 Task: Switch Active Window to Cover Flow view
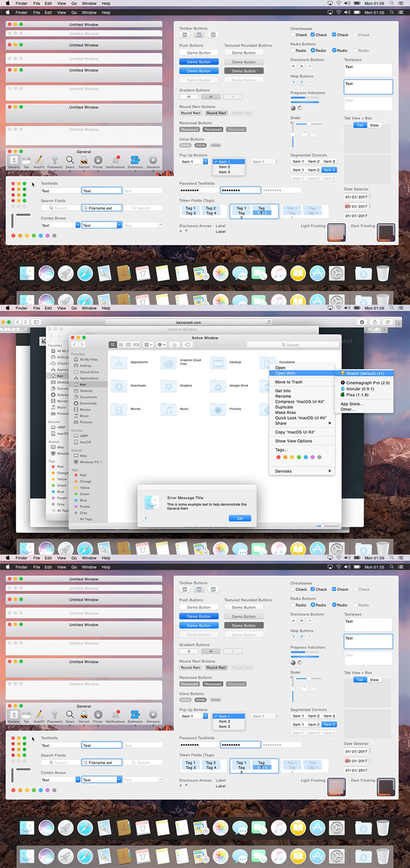(136, 345)
